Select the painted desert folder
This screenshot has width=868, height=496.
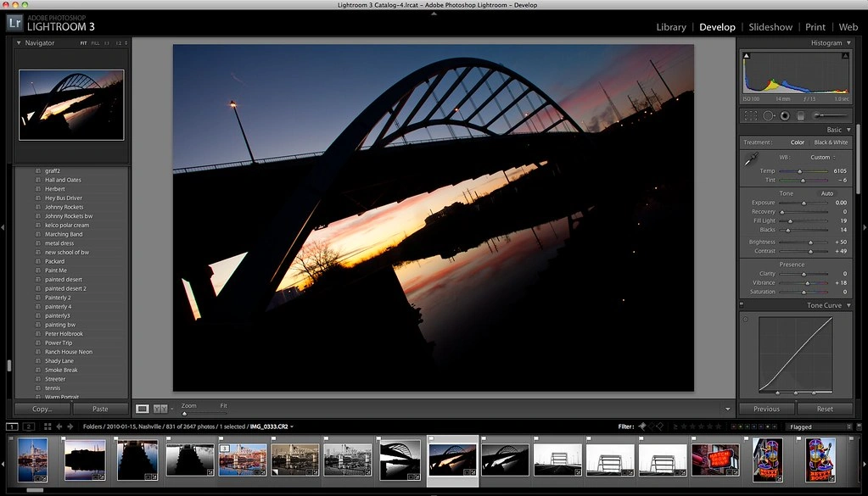coord(64,278)
